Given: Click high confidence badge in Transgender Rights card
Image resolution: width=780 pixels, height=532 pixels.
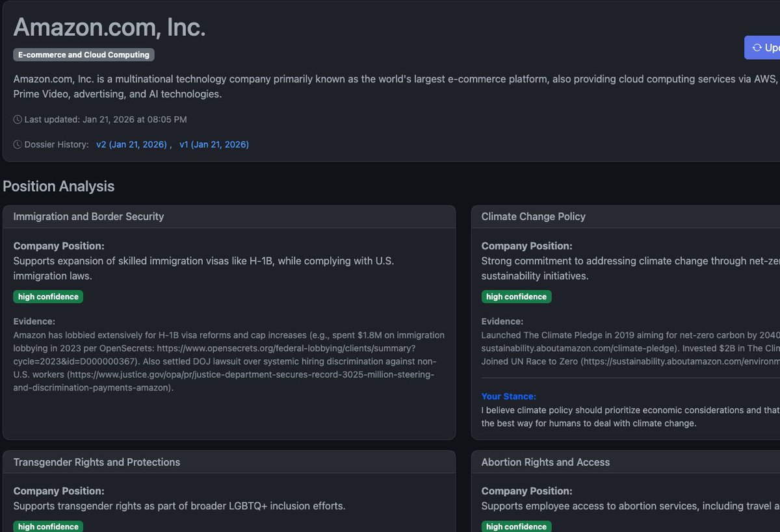Looking at the screenshot, I should click(x=48, y=526).
